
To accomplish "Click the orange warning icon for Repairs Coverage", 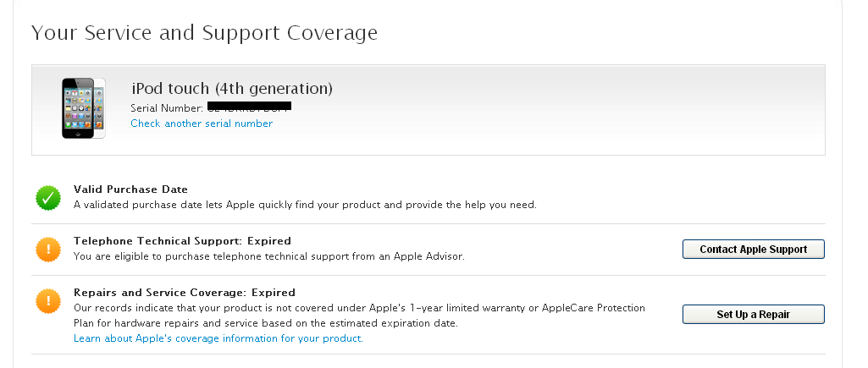I will (x=48, y=300).
